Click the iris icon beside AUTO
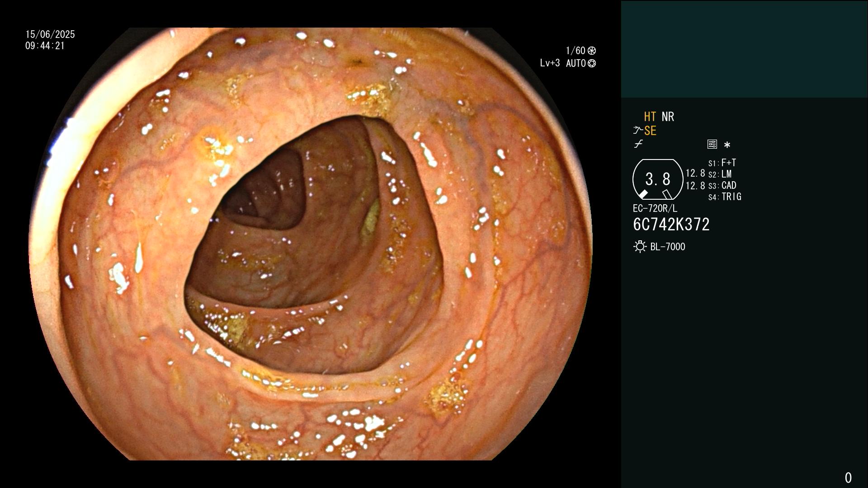The image size is (868, 488). pos(592,64)
